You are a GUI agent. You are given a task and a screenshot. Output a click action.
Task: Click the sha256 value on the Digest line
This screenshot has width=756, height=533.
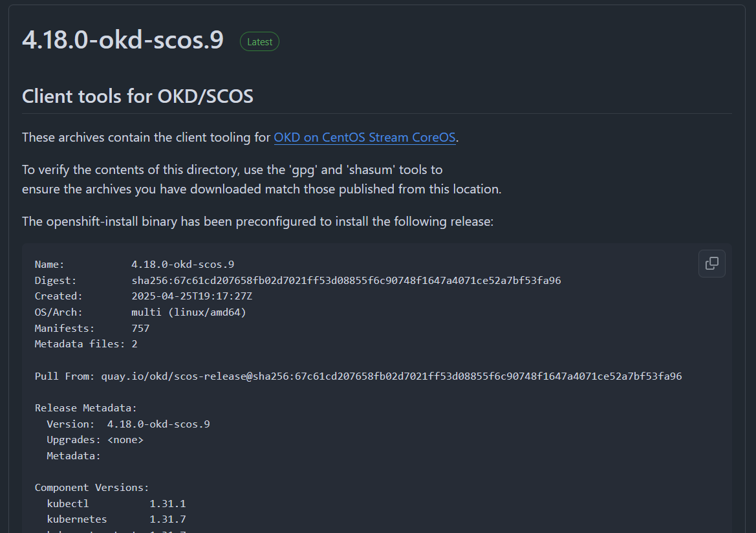pos(346,280)
